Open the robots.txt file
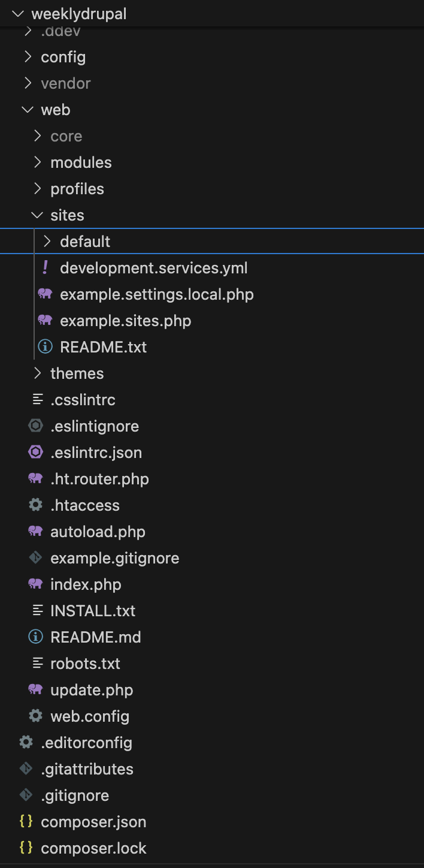The width and height of the screenshot is (424, 868). (x=85, y=664)
